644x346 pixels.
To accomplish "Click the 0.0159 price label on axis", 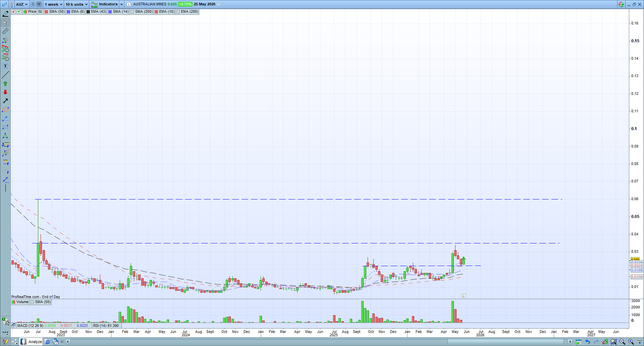I will [x=636, y=277].
